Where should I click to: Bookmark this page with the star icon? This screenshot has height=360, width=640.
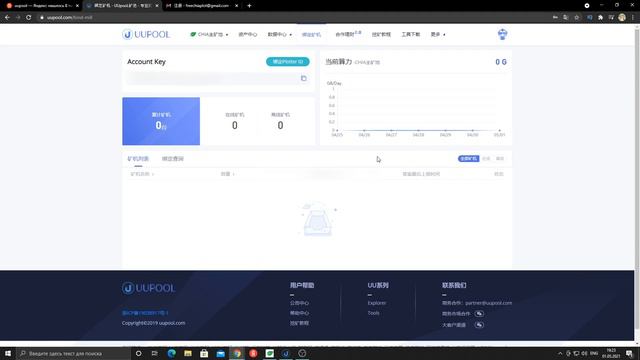tap(576, 18)
